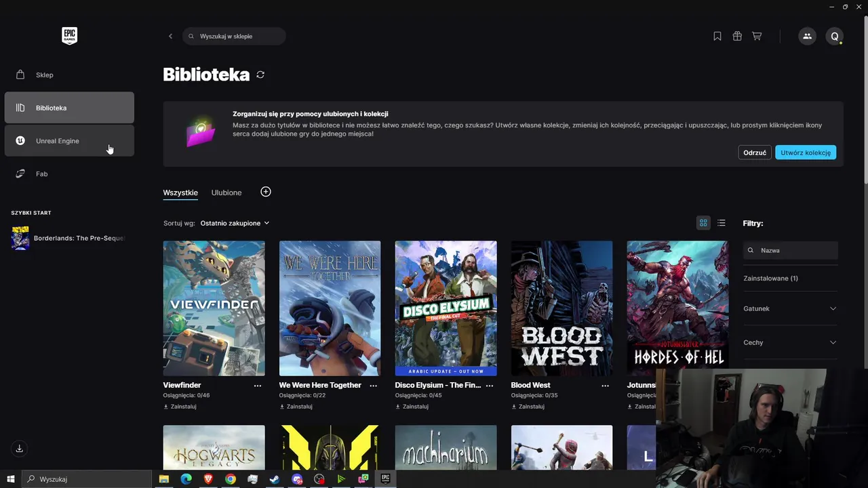Switch to grid view
The image size is (868, 488).
pos(703,223)
